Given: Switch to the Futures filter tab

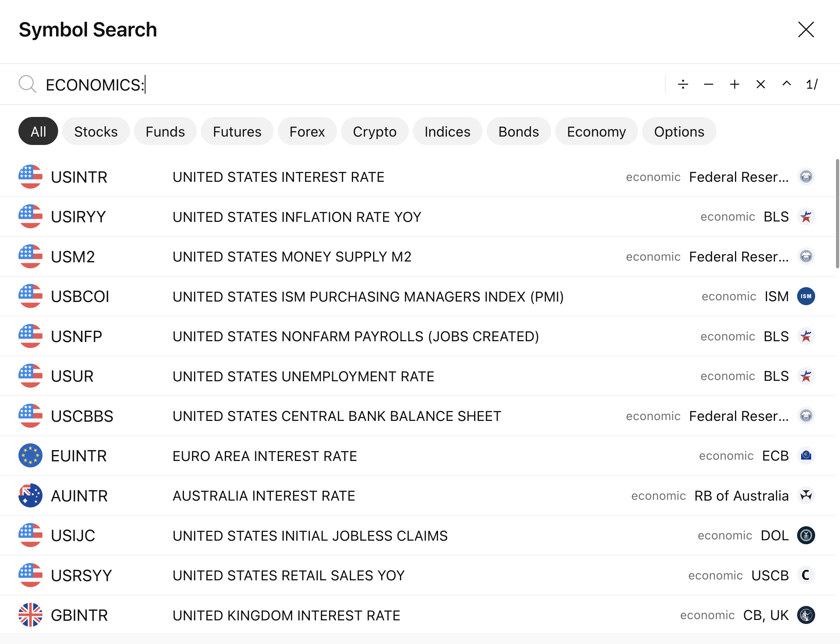Looking at the screenshot, I should pyautogui.click(x=237, y=131).
